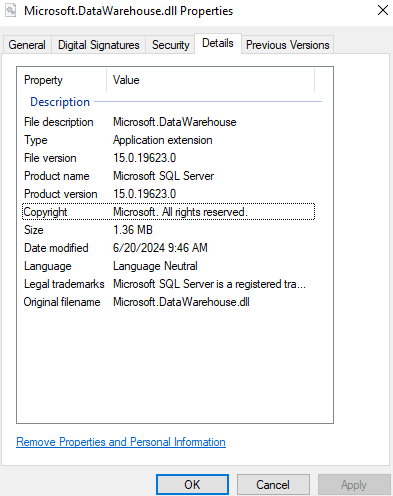Image resolution: width=393 pixels, height=496 pixels.
Task: Go to the Previous Versions tab
Action: [287, 45]
